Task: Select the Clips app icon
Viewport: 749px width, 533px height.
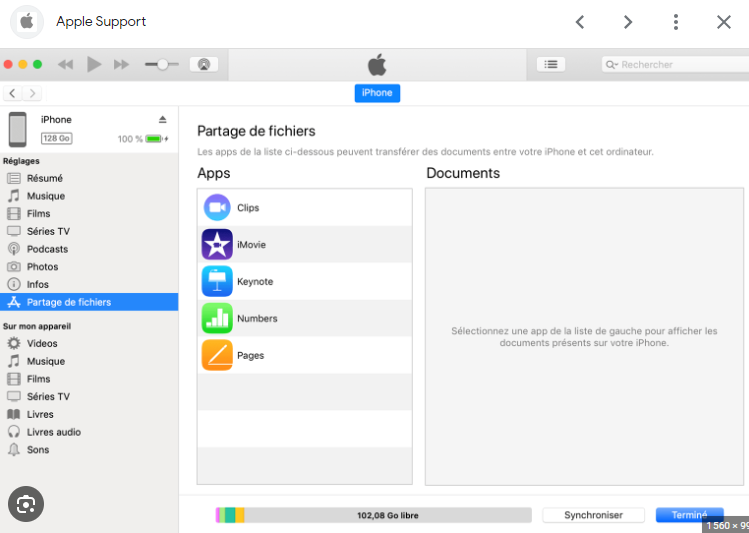Action: (217, 207)
